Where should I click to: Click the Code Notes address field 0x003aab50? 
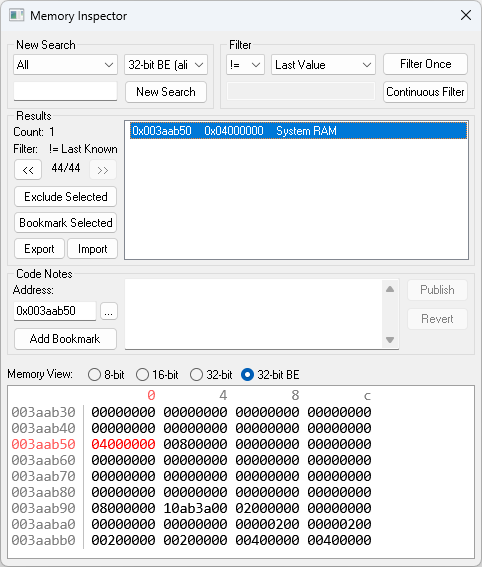pos(55,311)
